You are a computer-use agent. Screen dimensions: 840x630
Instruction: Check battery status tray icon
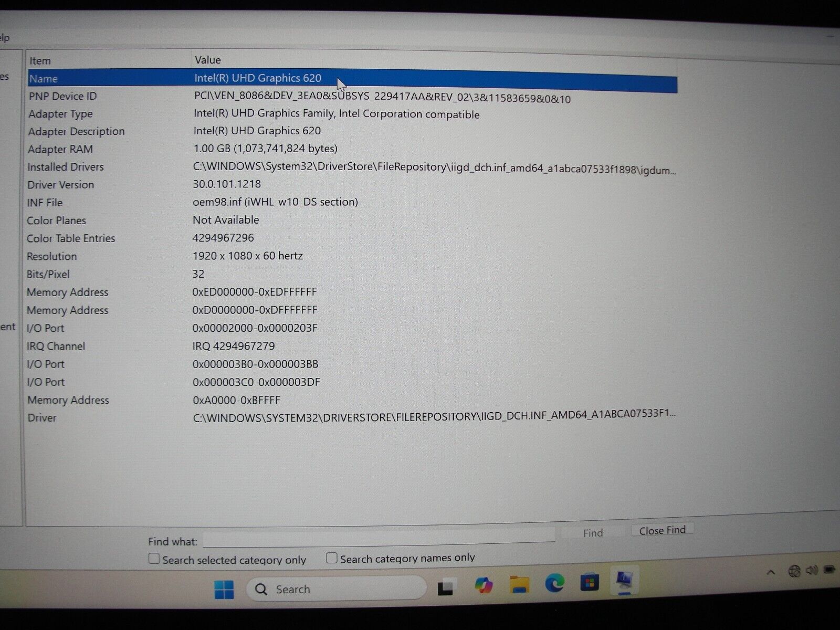pos(829,569)
